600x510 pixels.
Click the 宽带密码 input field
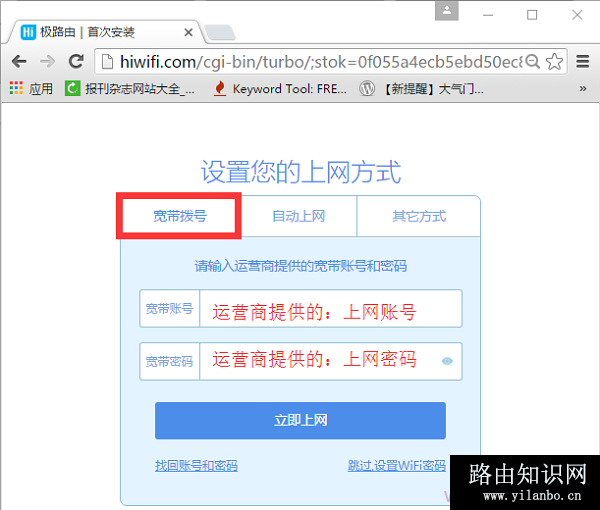(x=331, y=361)
